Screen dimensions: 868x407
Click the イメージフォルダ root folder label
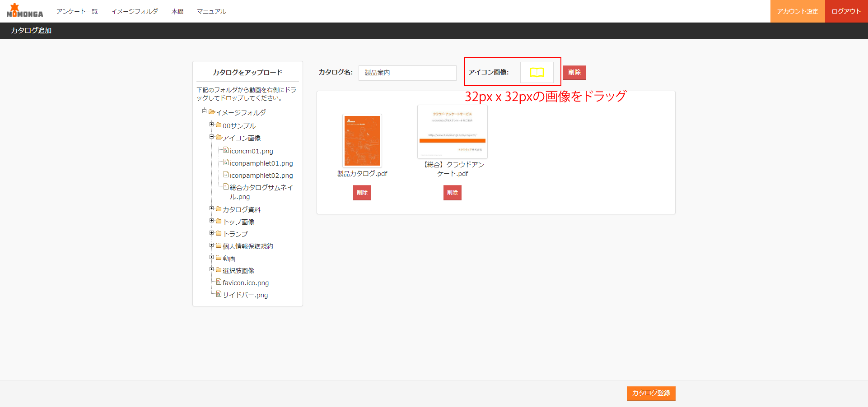tap(241, 112)
